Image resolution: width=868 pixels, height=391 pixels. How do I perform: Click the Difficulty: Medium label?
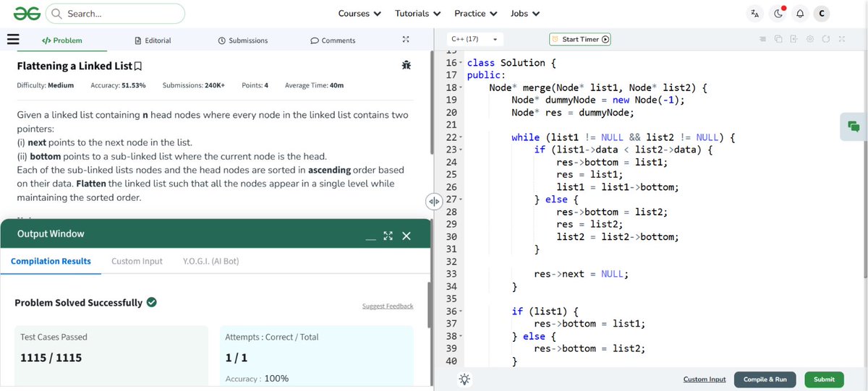45,85
